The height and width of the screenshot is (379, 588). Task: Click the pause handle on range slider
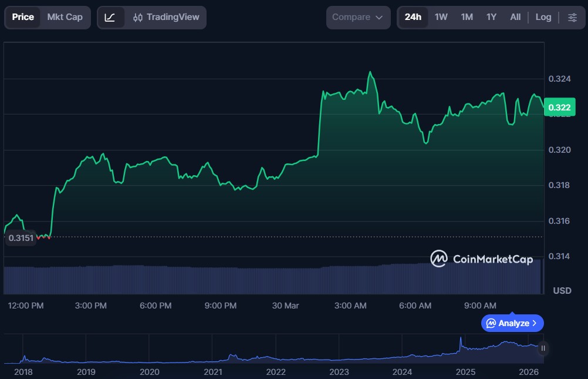543,348
